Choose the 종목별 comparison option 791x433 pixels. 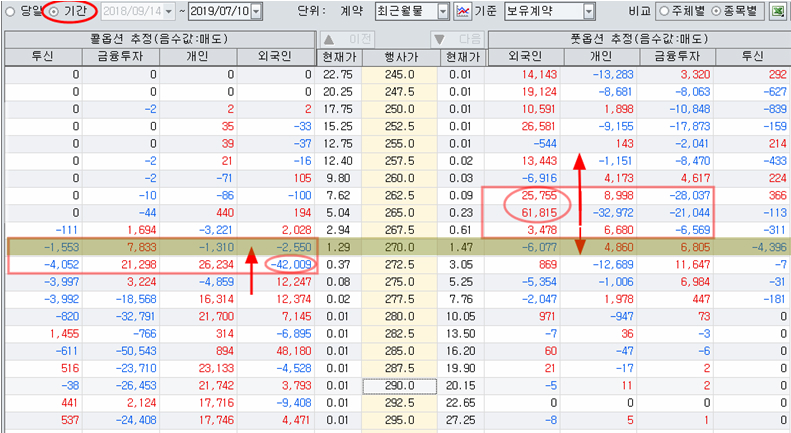click(718, 12)
